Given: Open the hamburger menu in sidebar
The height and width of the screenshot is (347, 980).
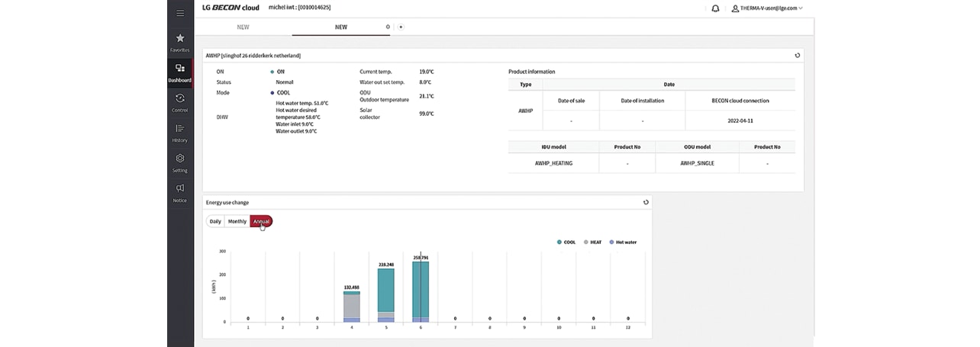Looking at the screenshot, I should [180, 13].
